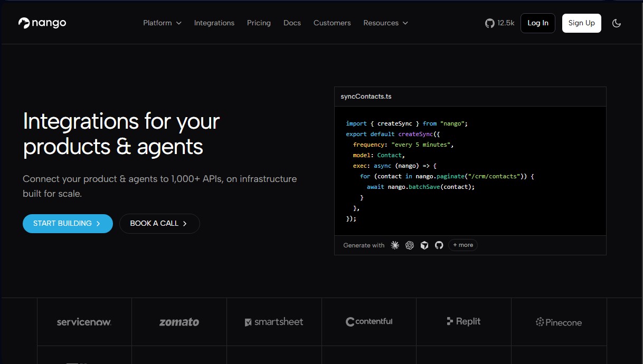Click the 'await nango.batchSave(contact);' code line
643x364 pixels.
(x=421, y=187)
